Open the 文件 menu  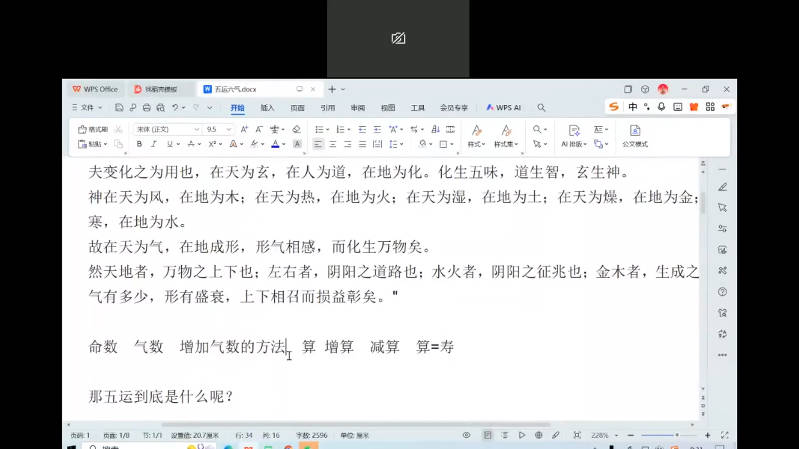tap(88, 107)
